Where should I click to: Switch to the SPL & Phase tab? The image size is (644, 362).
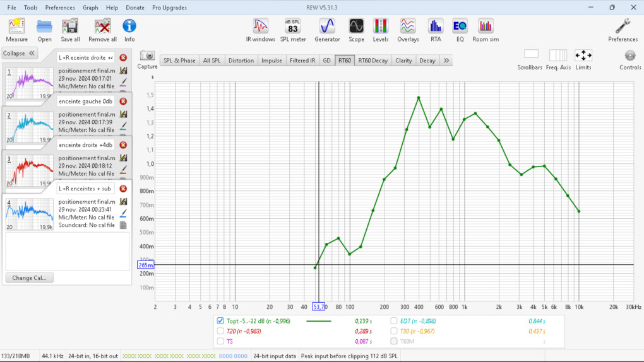(x=179, y=61)
